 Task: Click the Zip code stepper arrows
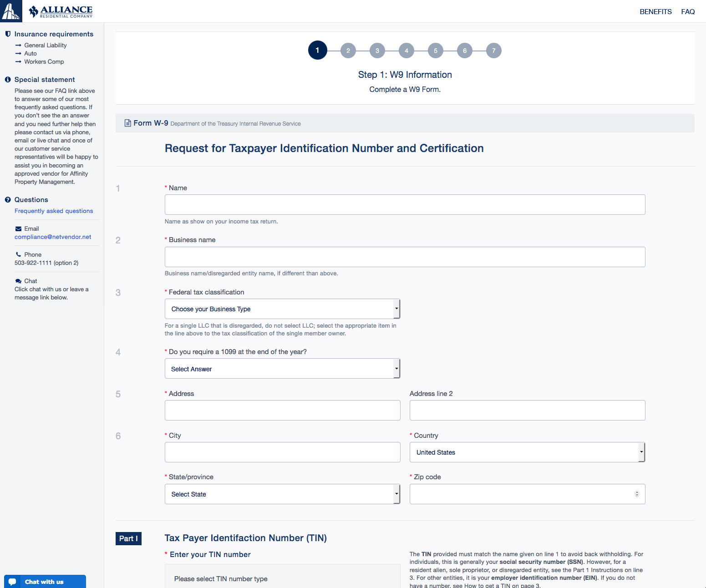click(637, 494)
